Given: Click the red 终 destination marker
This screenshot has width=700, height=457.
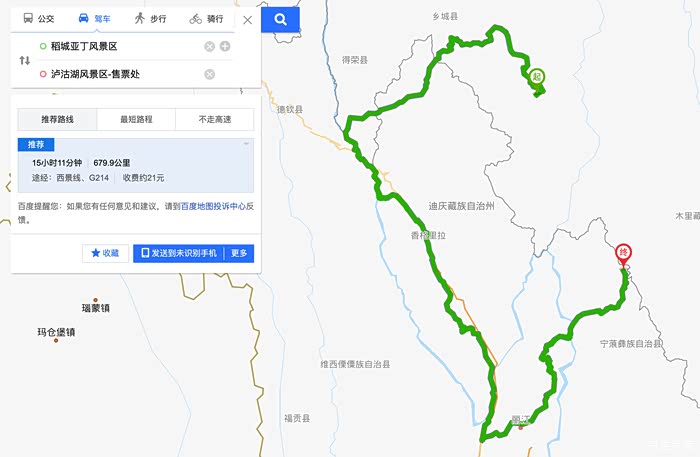Looking at the screenshot, I should point(624,253).
